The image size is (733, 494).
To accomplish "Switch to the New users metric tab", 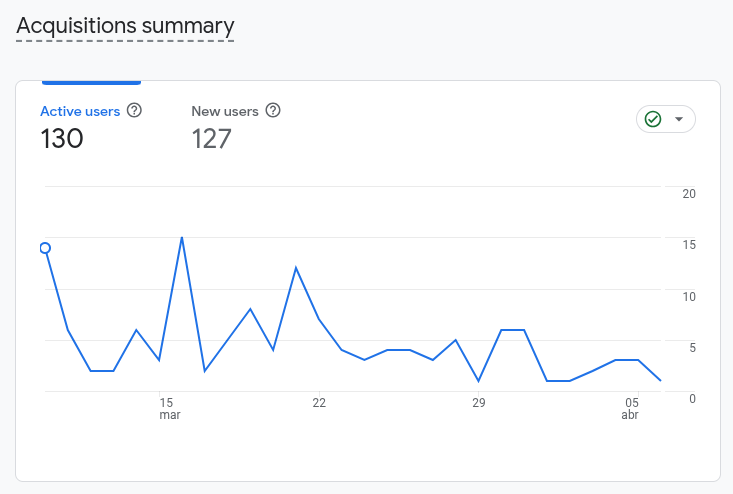I will 225,111.
